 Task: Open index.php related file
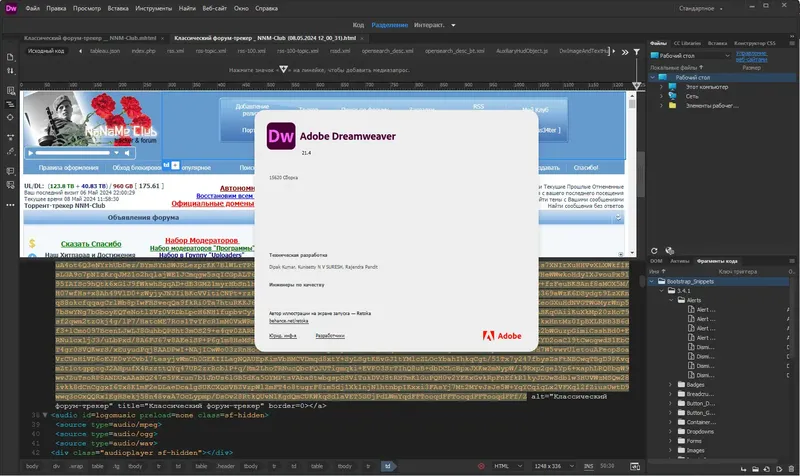(143, 51)
